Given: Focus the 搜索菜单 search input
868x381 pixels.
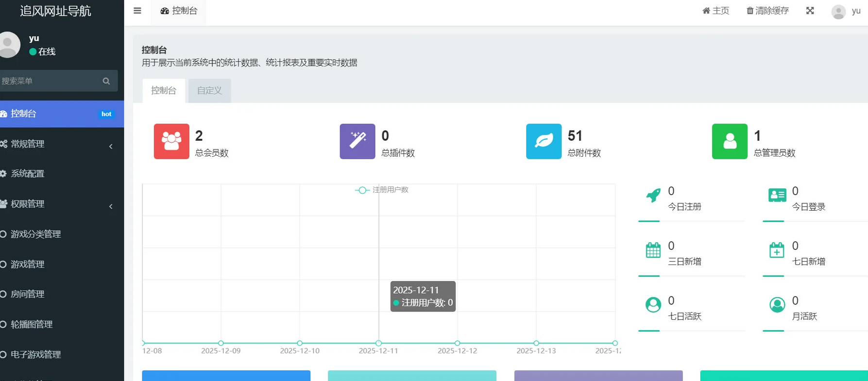Looking at the screenshot, I should tap(49, 81).
